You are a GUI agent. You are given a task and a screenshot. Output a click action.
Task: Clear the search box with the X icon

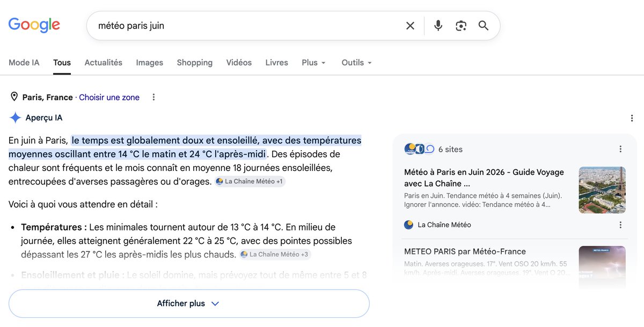click(410, 26)
